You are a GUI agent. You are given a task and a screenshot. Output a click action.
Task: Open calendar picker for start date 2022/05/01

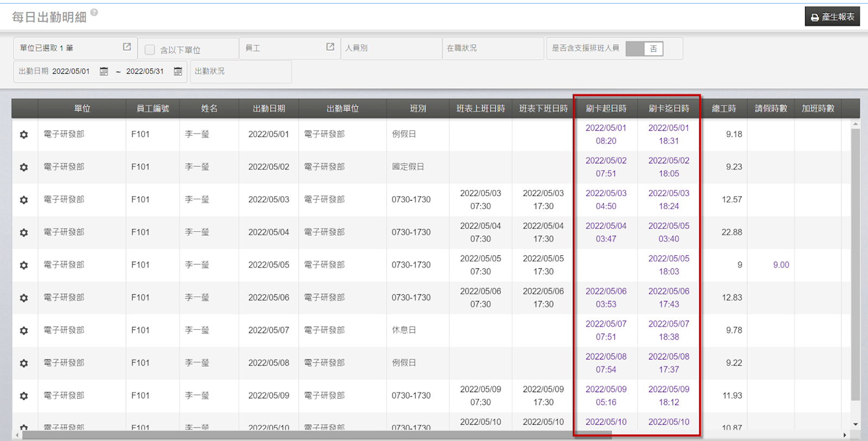(104, 72)
